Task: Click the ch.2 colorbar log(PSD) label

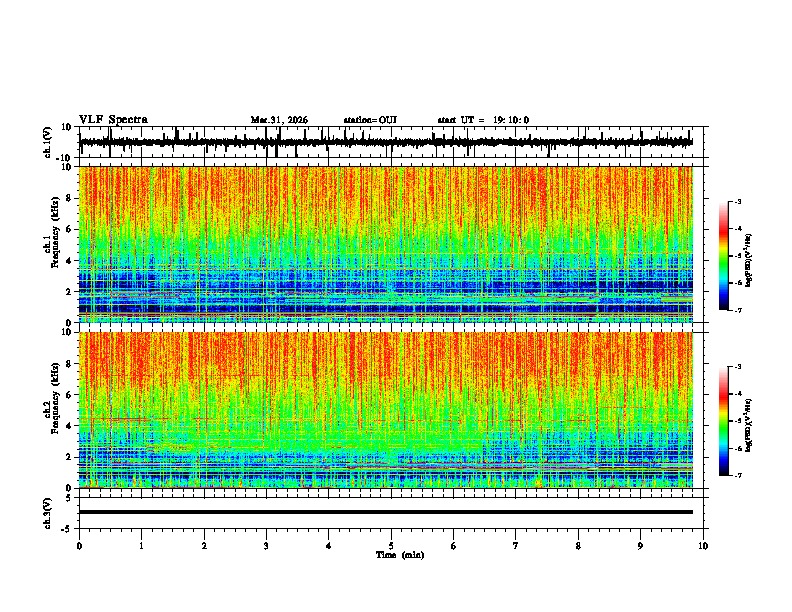Action: [748, 425]
